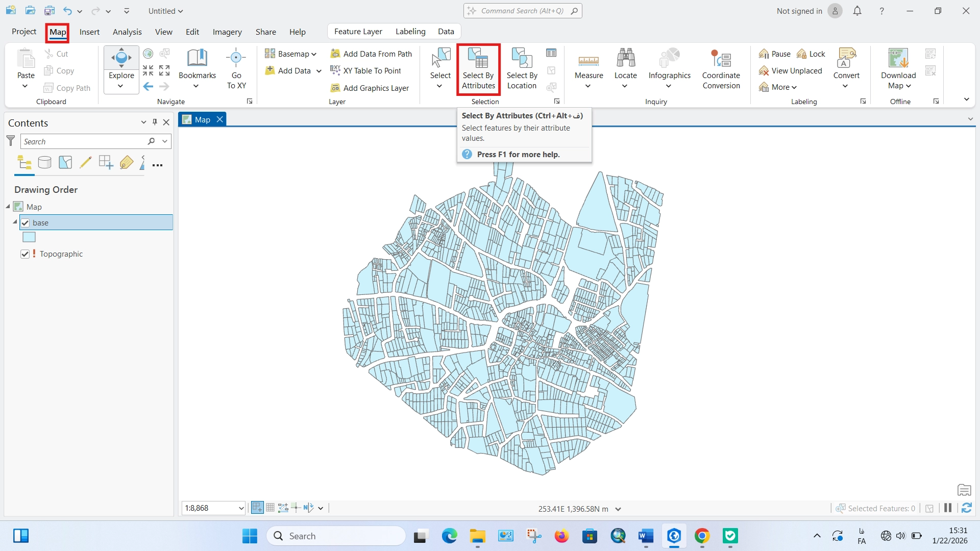Refresh the map view
Viewport: 980px width, 551px height.
pos(967,508)
